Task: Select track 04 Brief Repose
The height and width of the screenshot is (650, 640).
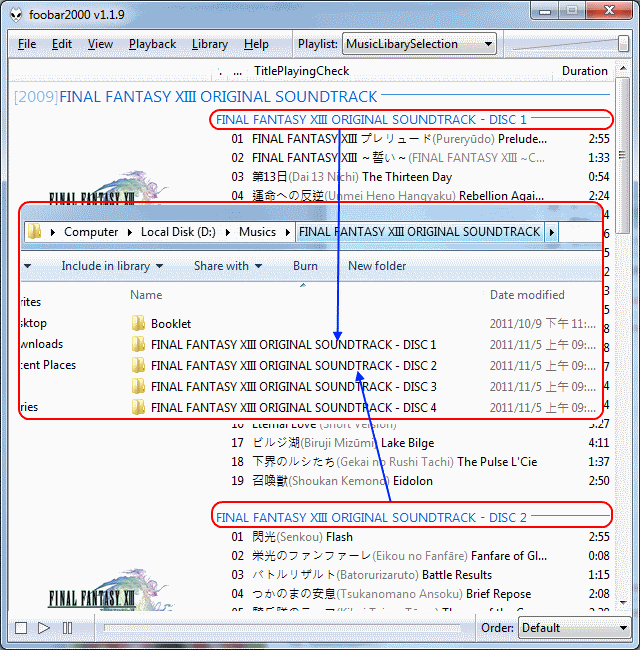Action: point(420,594)
